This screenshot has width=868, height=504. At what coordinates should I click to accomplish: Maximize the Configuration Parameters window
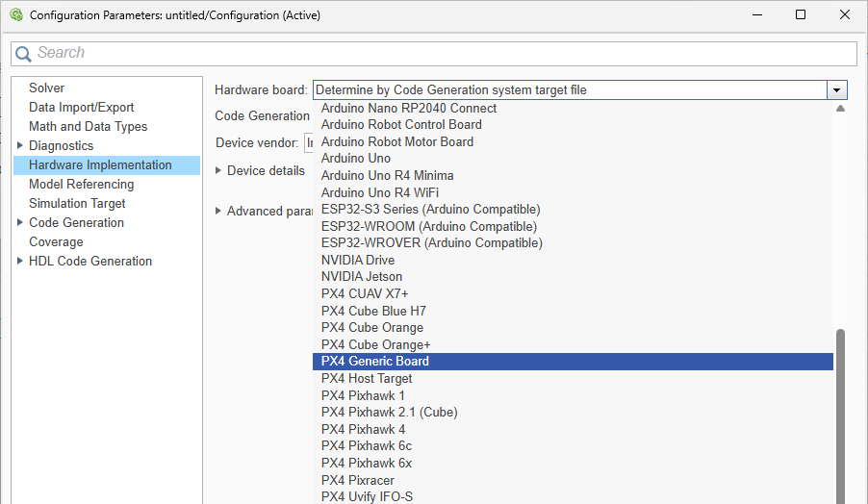pos(801,15)
